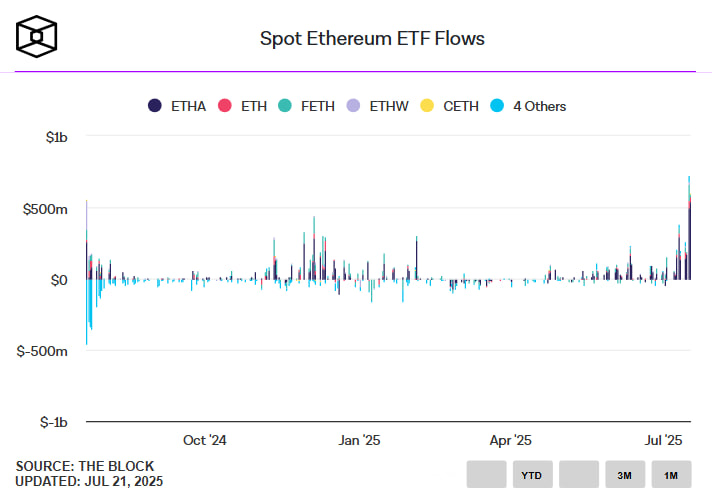Click the CETH legend label text

(x=461, y=106)
